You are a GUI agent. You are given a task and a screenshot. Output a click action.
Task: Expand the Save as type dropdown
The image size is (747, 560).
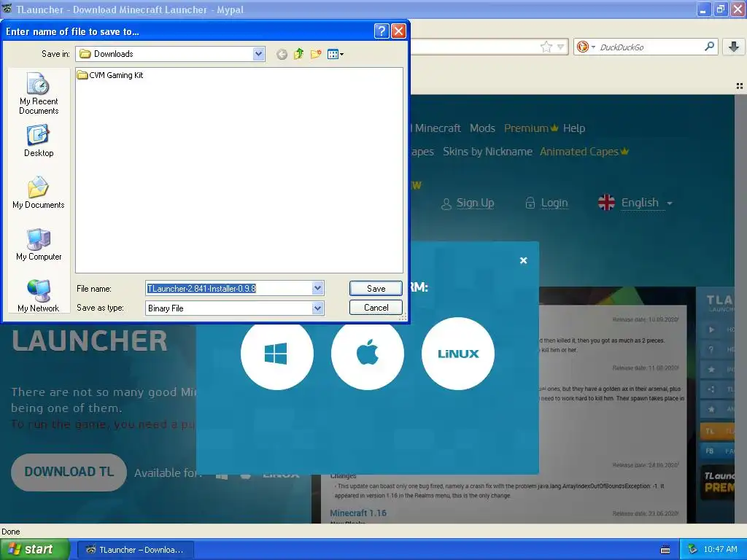318,308
